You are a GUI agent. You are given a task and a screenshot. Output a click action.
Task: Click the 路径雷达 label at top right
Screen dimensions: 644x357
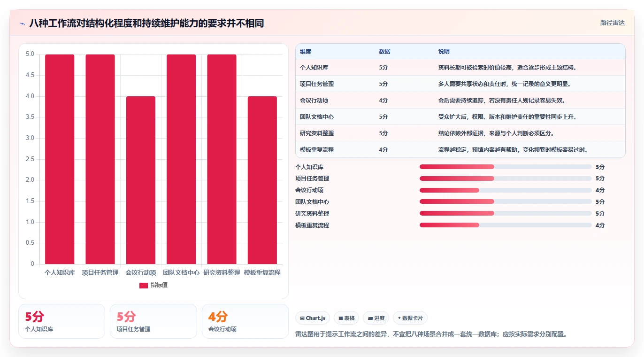[613, 23]
